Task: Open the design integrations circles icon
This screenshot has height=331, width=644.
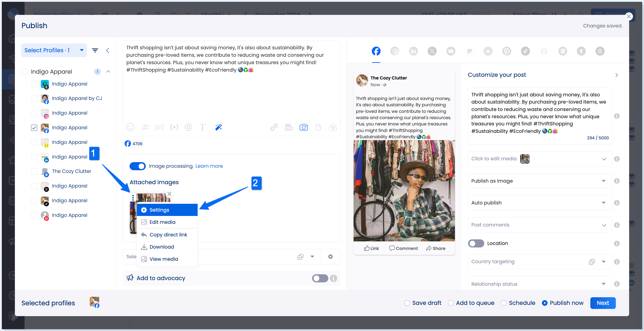Action: (333, 127)
